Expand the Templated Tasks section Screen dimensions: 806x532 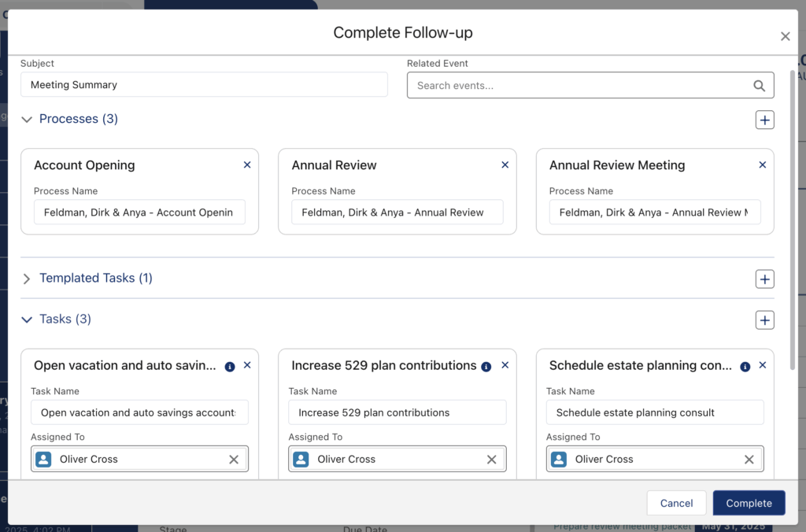(27, 279)
